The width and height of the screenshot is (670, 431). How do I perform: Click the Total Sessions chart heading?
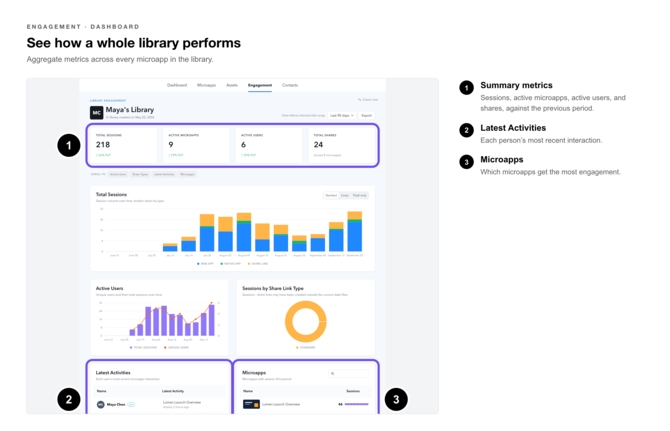tap(111, 194)
